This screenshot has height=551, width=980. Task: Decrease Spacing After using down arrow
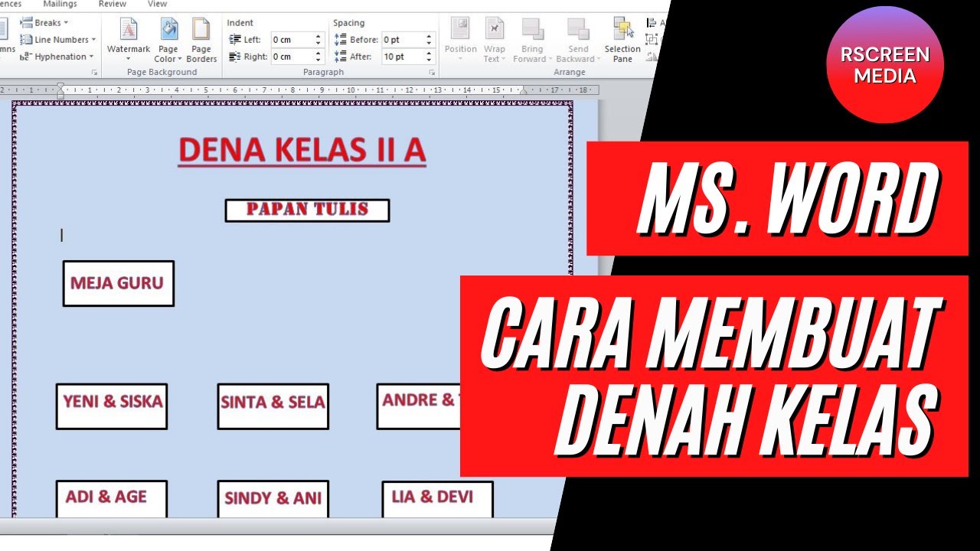tap(430, 60)
